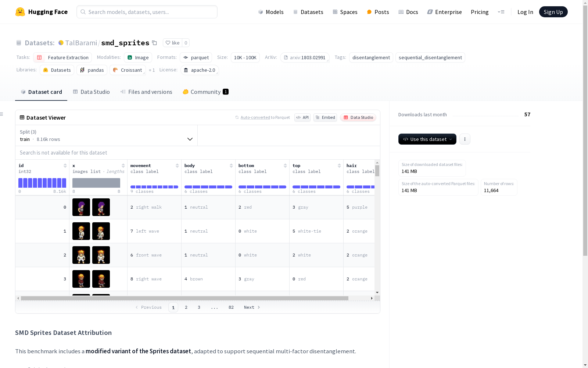The width and height of the screenshot is (588, 368).
Task: Click the Croissant library tag
Action: point(128,70)
